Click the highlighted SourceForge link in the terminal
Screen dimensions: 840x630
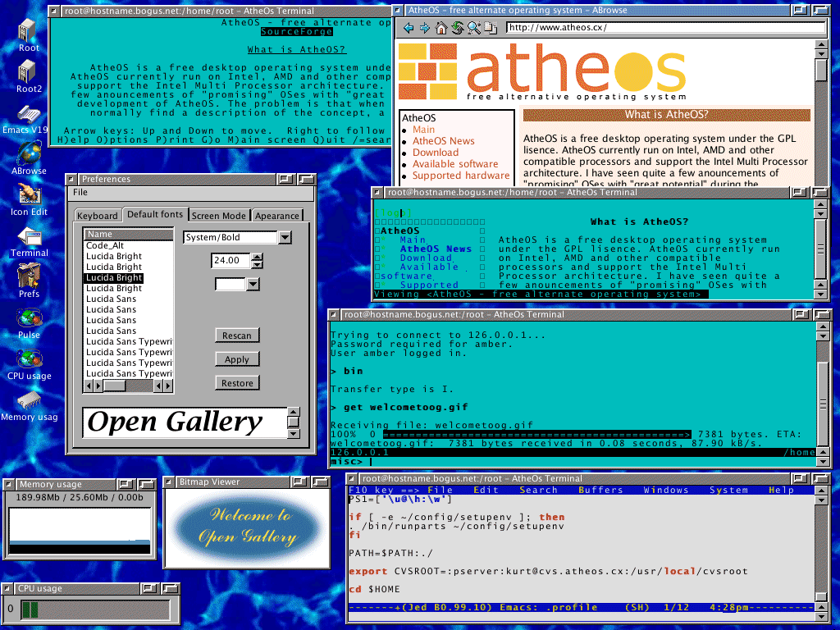pos(297,32)
